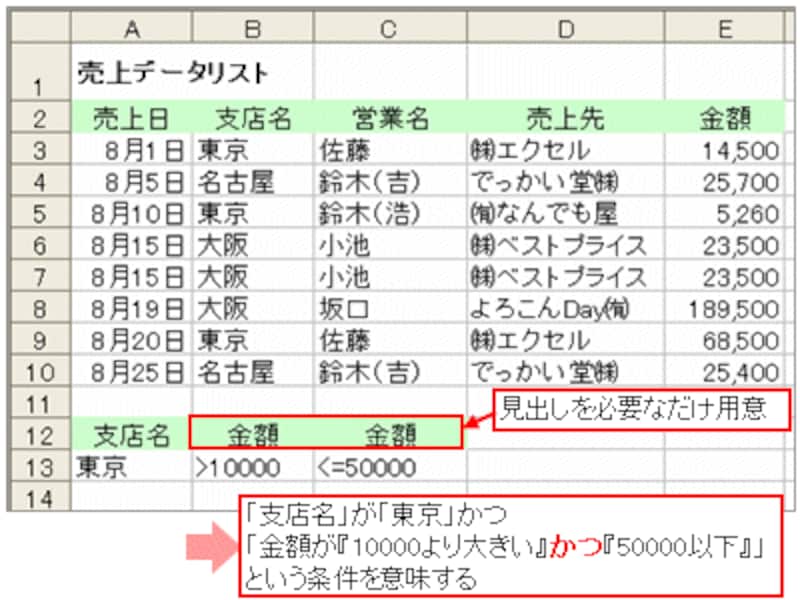Click the 売上日 header cell
Image resolution: width=800 pixels, height=600 pixels.
pyautogui.click(x=132, y=117)
